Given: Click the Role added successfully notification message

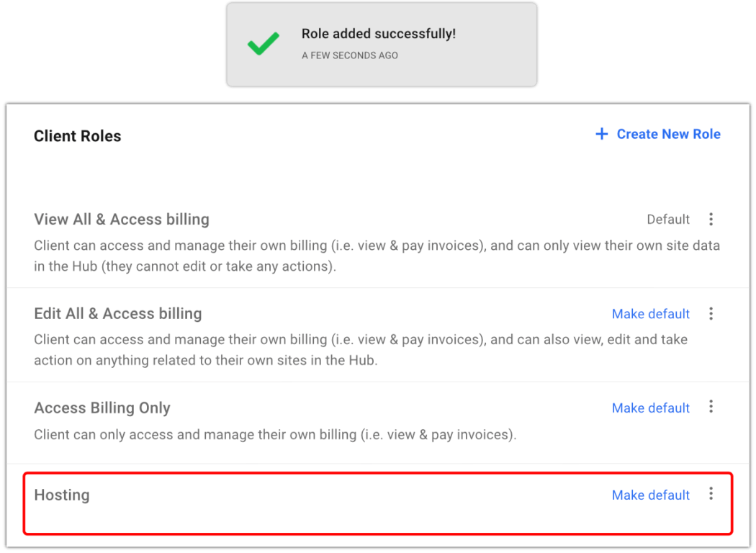Looking at the screenshot, I should (379, 34).
